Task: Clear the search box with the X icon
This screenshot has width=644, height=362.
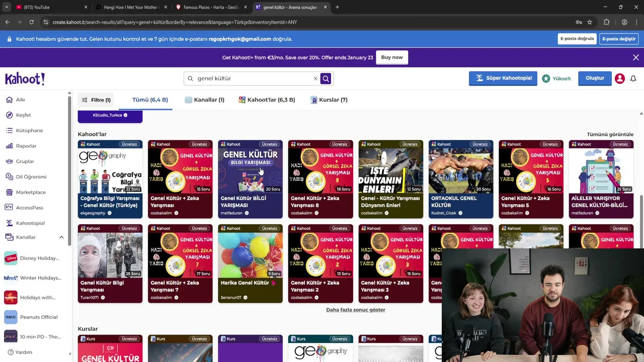Action: point(315,78)
